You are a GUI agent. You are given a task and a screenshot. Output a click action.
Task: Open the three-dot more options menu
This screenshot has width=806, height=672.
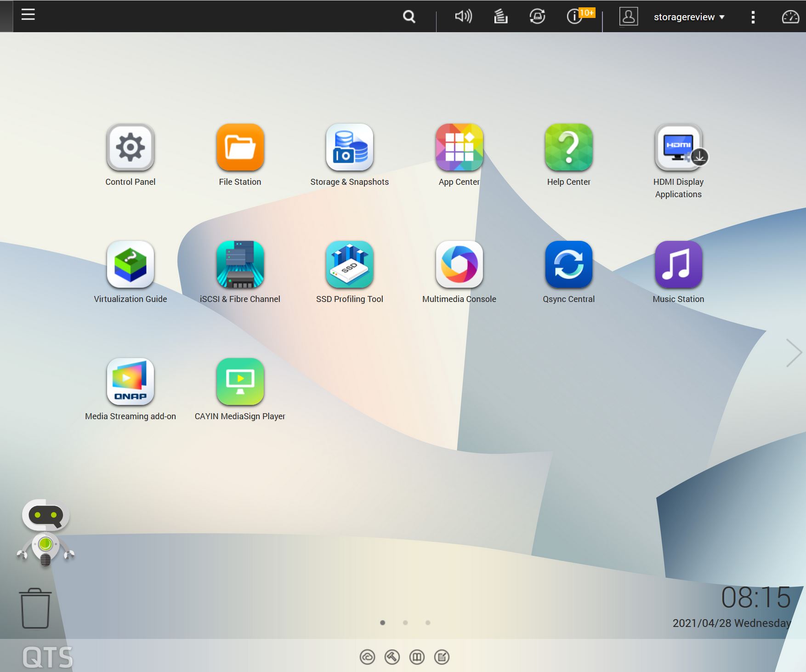(753, 17)
